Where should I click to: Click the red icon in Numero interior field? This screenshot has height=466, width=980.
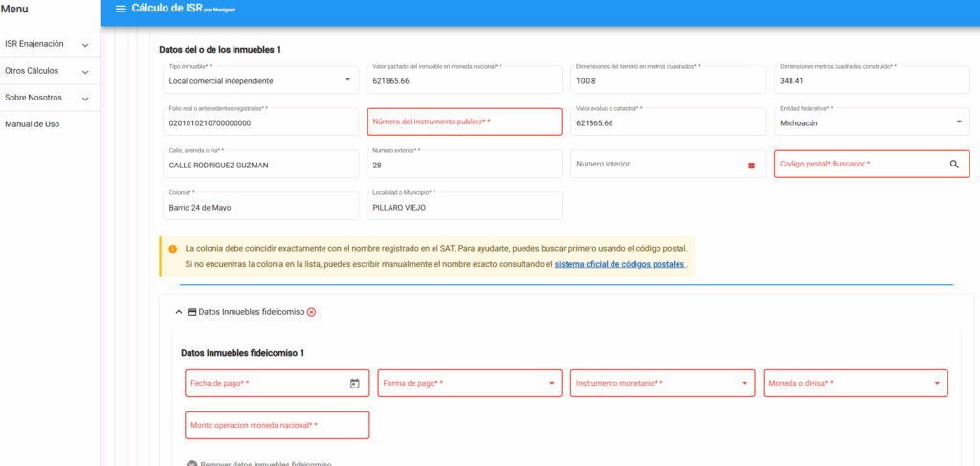[751, 165]
